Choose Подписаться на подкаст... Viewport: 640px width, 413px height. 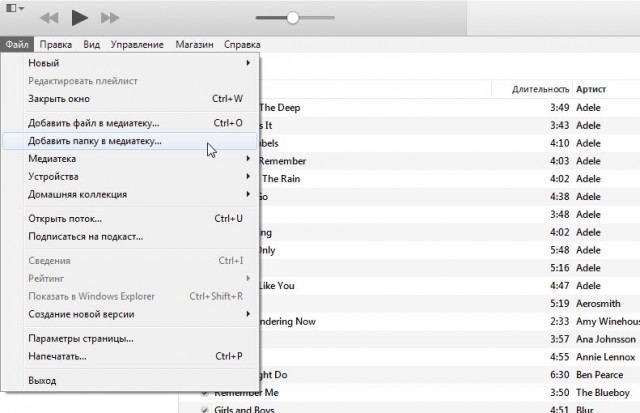(131, 237)
